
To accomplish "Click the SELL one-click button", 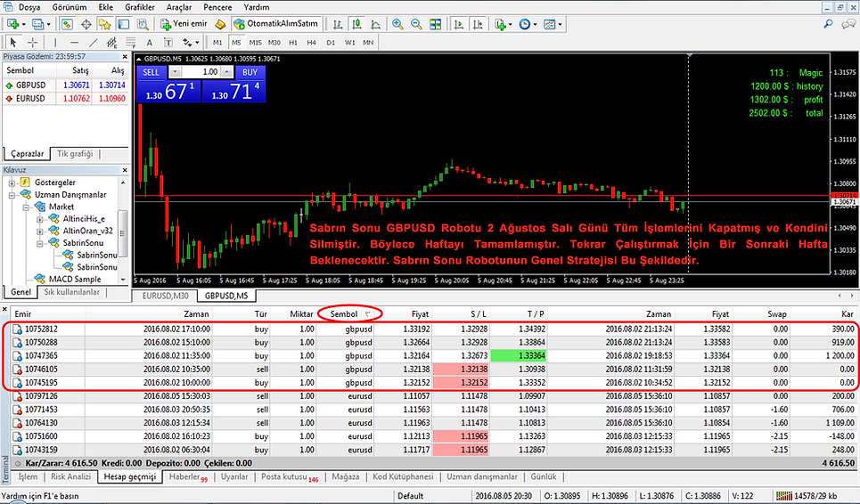I will tap(151, 72).
